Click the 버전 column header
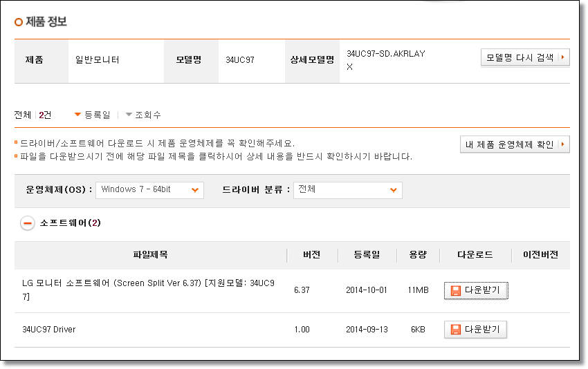 311,255
